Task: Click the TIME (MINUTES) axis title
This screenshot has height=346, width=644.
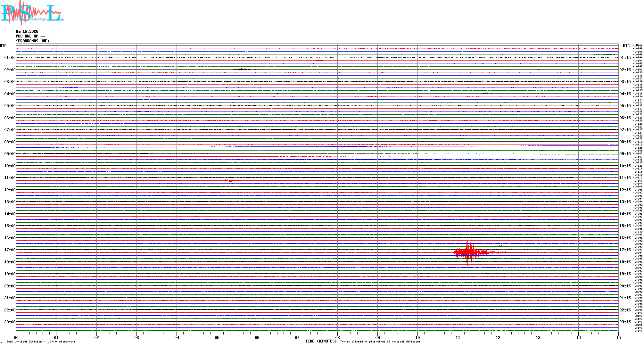Action: (321, 341)
